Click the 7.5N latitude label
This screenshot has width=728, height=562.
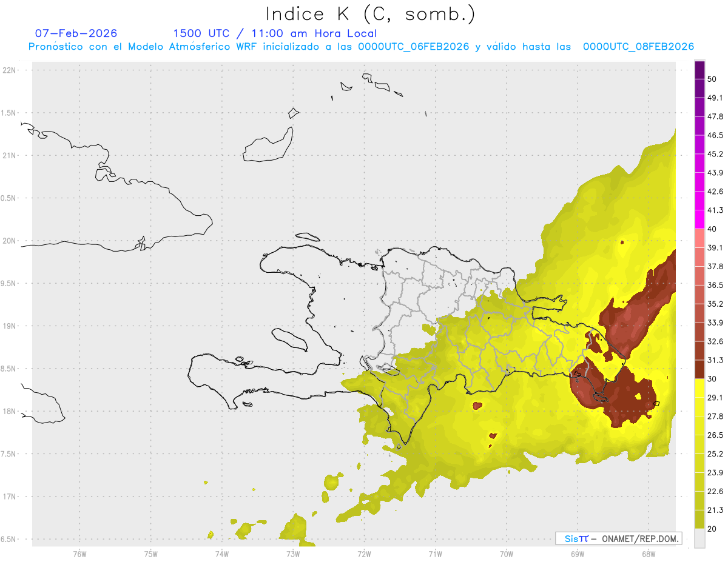[9, 454]
